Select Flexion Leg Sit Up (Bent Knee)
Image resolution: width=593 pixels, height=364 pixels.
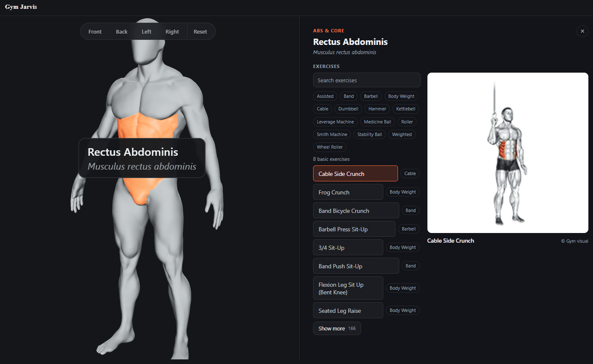pos(348,288)
